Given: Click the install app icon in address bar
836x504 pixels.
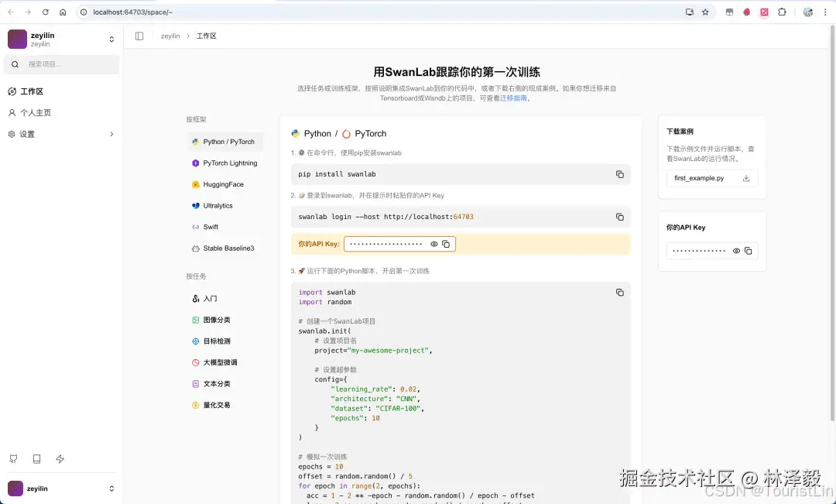Looking at the screenshot, I should tap(690, 12).
